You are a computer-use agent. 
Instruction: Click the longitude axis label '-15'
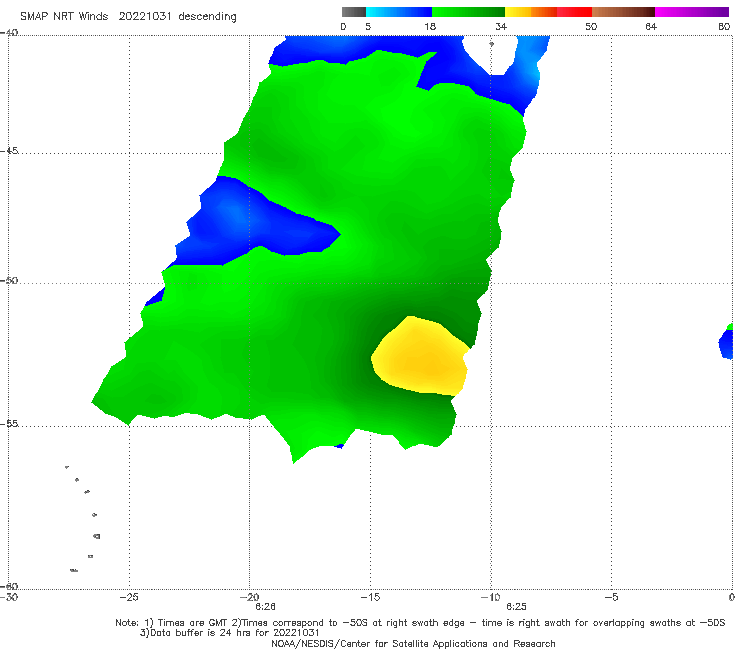pos(370,597)
